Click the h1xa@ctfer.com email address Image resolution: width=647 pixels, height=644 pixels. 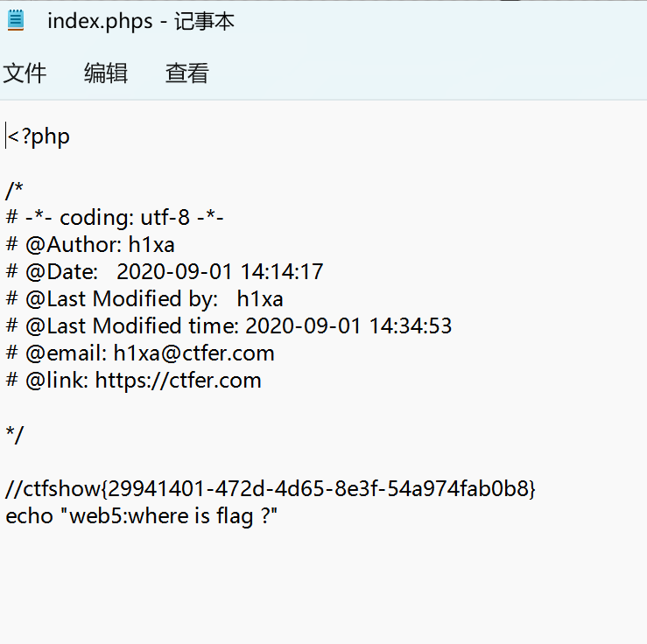[x=193, y=353]
